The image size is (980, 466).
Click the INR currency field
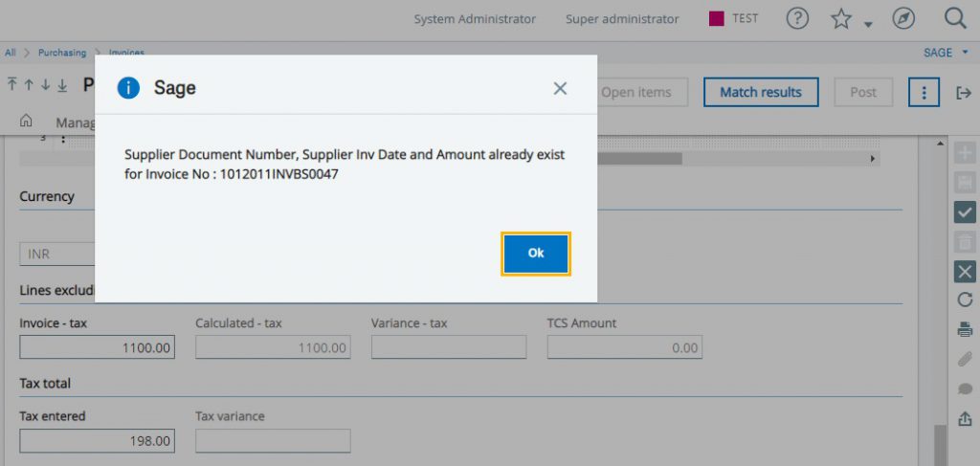(x=56, y=255)
